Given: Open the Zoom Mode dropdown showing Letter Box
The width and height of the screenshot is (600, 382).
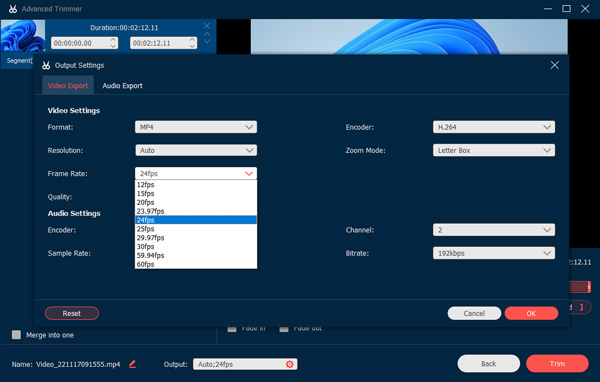Looking at the screenshot, I should [494, 150].
